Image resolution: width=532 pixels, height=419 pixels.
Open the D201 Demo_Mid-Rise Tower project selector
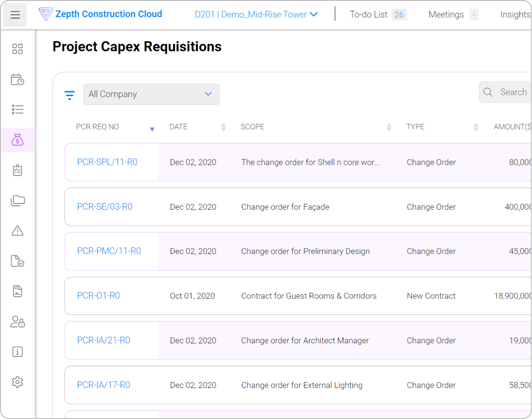(x=256, y=14)
